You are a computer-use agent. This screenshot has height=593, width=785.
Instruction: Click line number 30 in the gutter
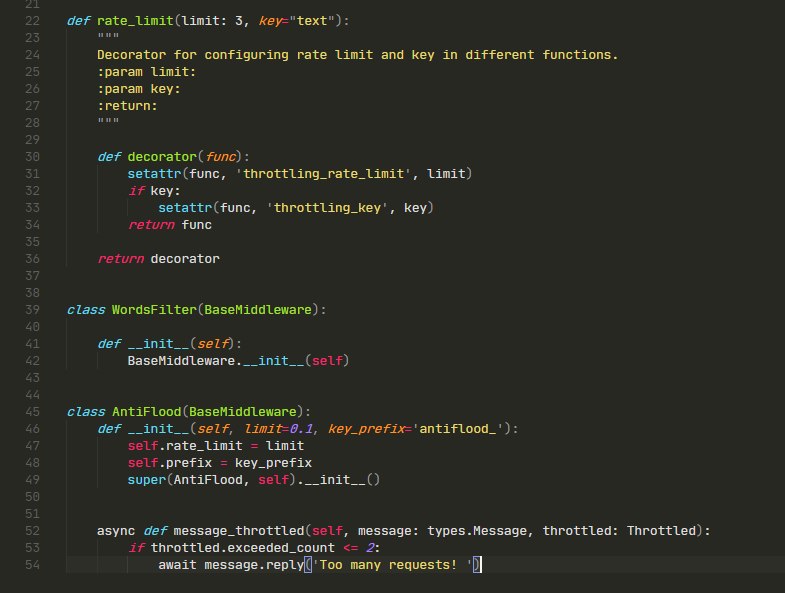(33, 157)
